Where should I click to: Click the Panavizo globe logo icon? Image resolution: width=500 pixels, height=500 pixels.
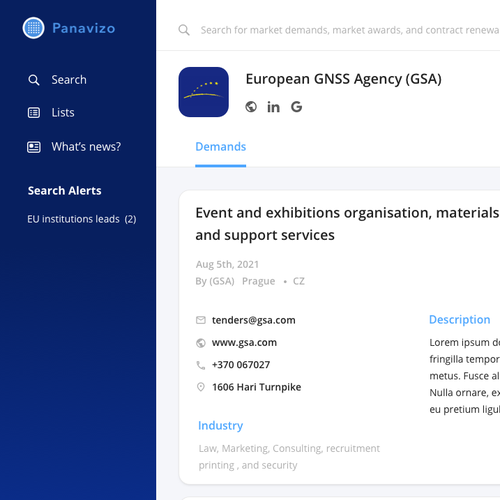[33, 28]
